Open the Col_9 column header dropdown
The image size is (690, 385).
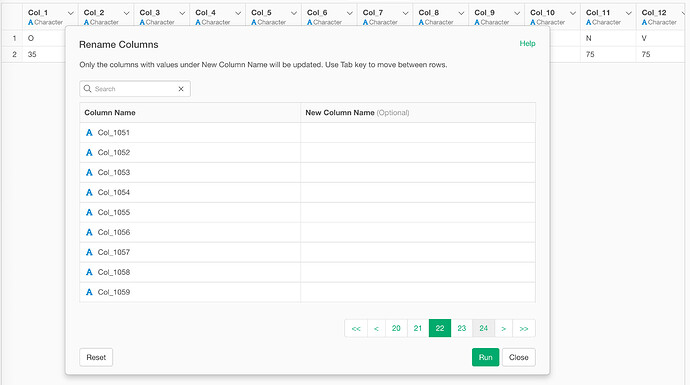tap(517, 13)
